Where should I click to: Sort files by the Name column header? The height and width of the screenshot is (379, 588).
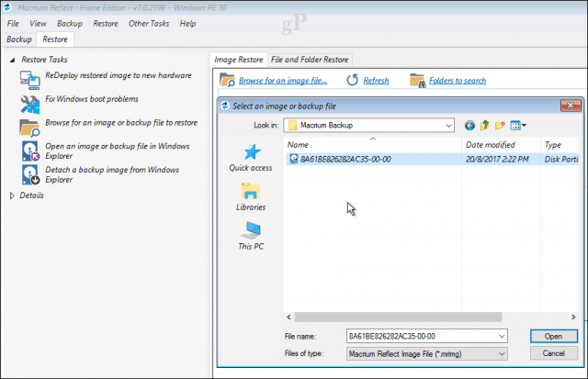[x=373, y=145]
